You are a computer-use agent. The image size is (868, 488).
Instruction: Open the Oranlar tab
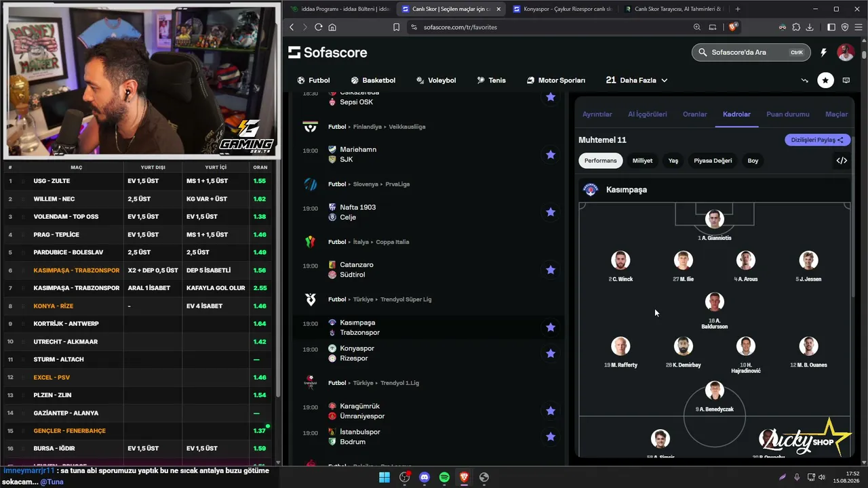(x=695, y=114)
